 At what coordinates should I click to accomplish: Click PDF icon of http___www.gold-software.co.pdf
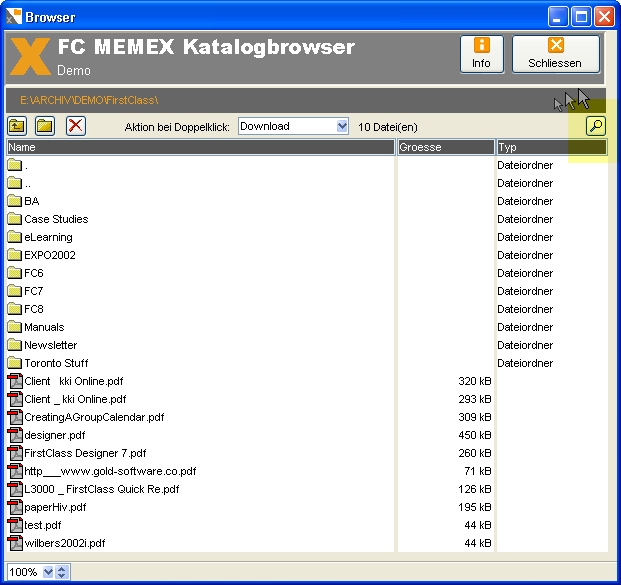click(x=15, y=471)
